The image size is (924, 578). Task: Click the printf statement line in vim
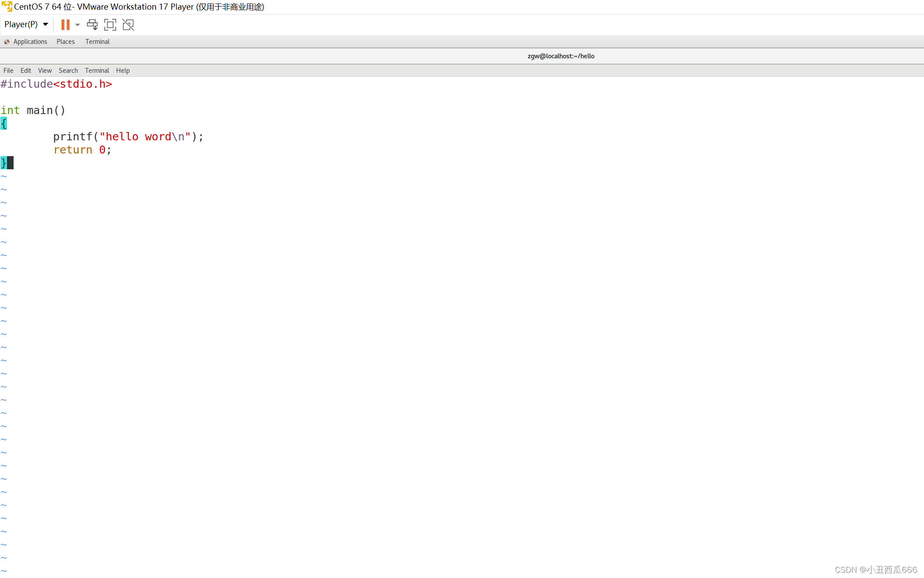[128, 136]
